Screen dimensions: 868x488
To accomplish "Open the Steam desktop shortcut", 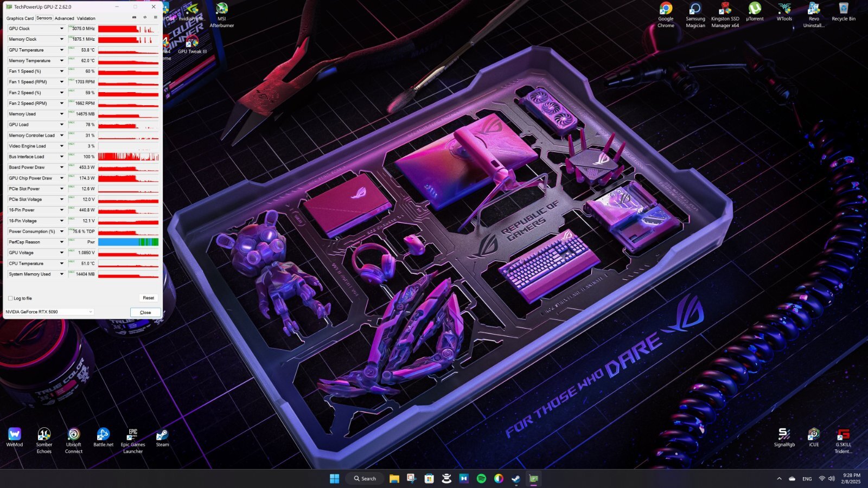I will [162, 438].
